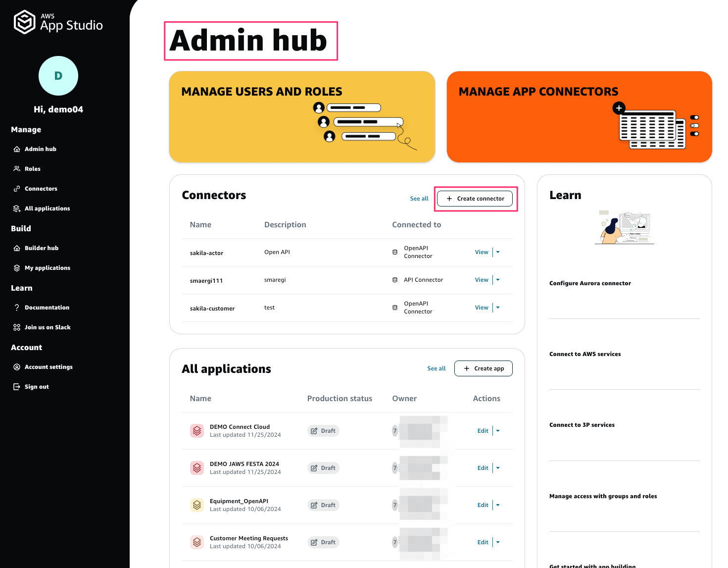Click the sakila-actor connector name
The width and height of the screenshot is (728, 568).
[x=206, y=253]
